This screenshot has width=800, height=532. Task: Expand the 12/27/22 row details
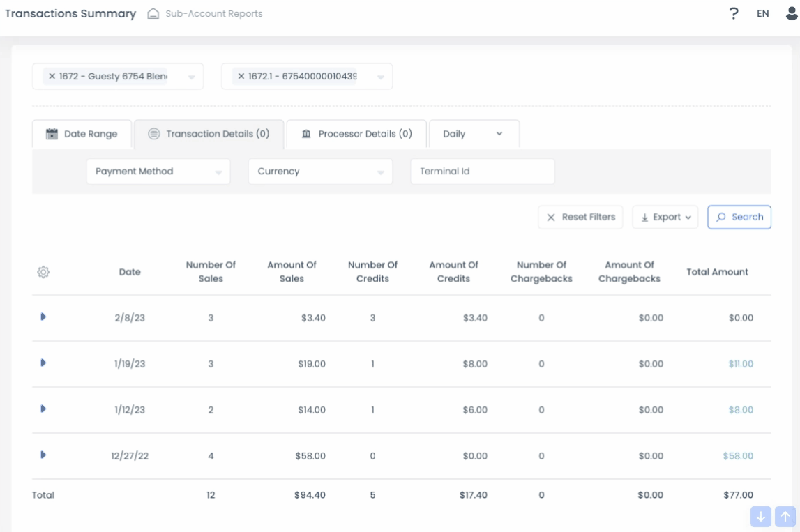pos(43,455)
